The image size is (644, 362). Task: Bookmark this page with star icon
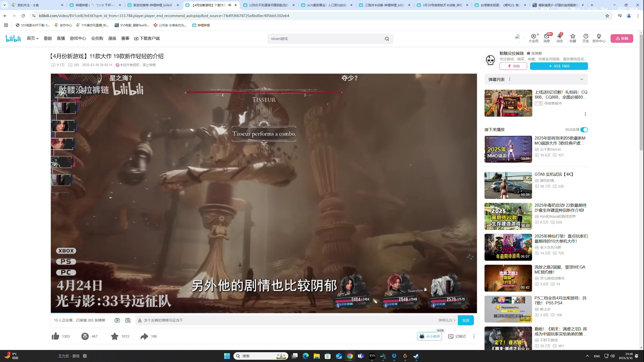[x=607, y=16]
